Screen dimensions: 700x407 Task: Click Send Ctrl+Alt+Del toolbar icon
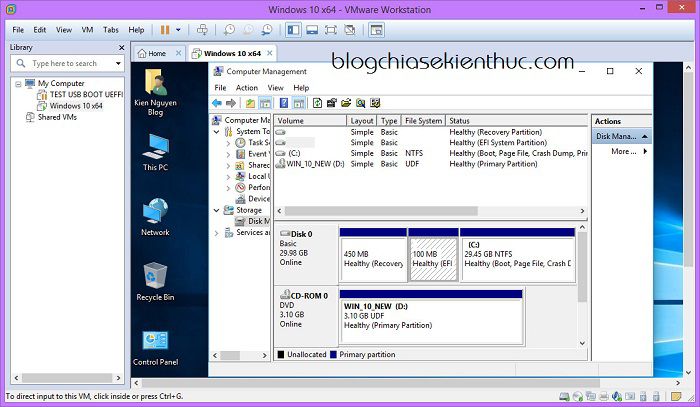202,30
